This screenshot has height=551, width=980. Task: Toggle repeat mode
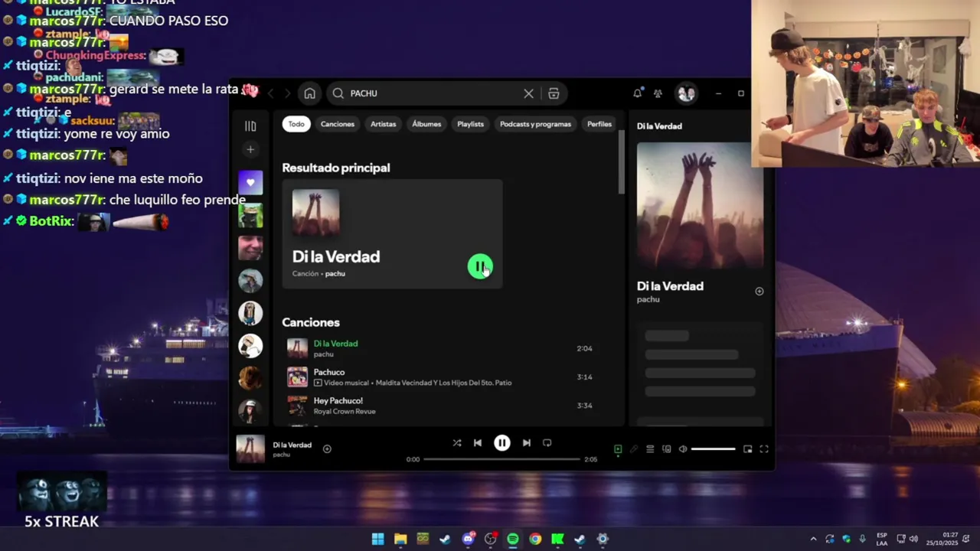547,443
